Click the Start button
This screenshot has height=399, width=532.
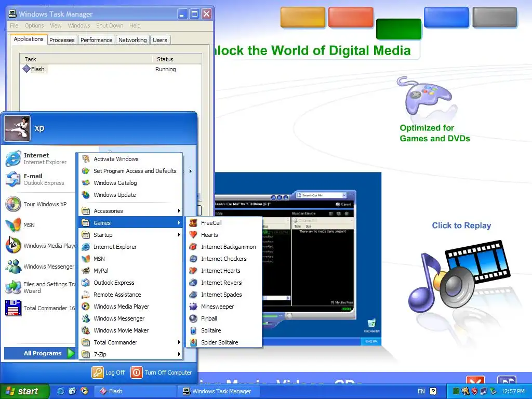click(x=24, y=391)
